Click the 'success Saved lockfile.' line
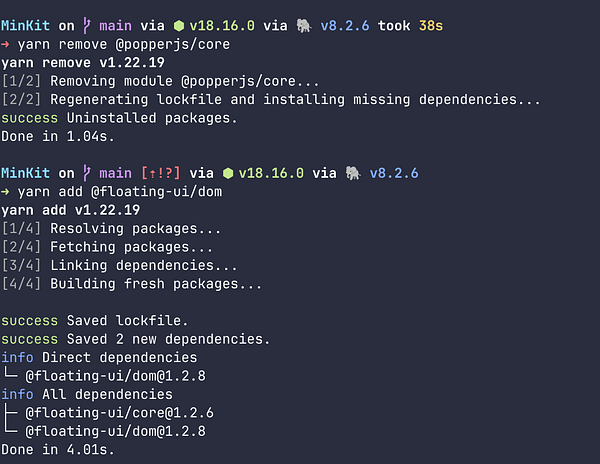The width and height of the screenshot is (600, 464). tap(95, 321)
